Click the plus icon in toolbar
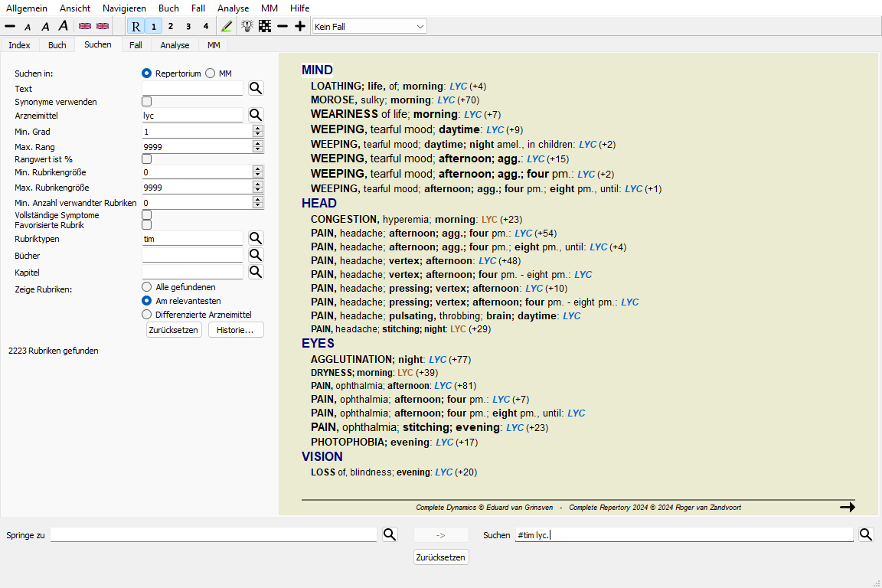 (x=300, y=26)
